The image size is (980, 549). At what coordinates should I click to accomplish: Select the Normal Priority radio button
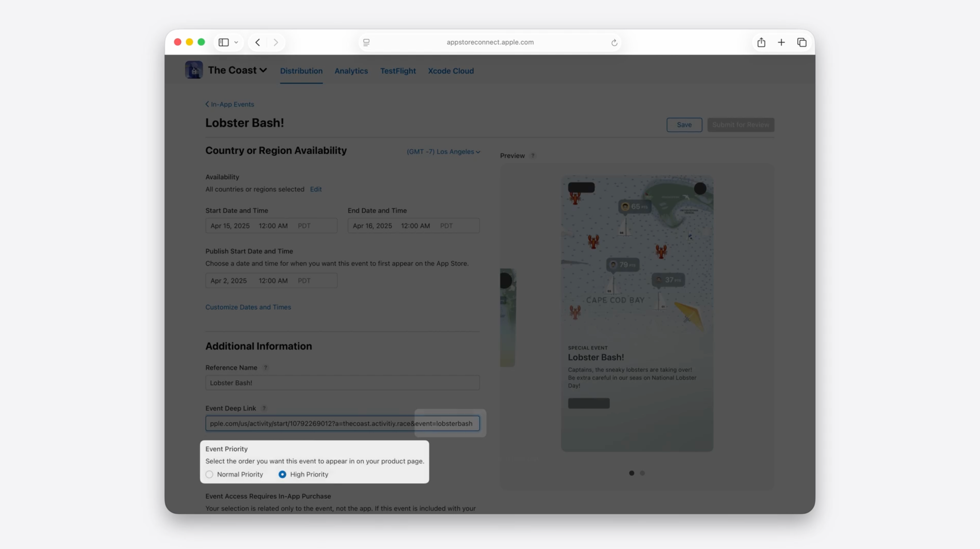[x=209, y=474]
